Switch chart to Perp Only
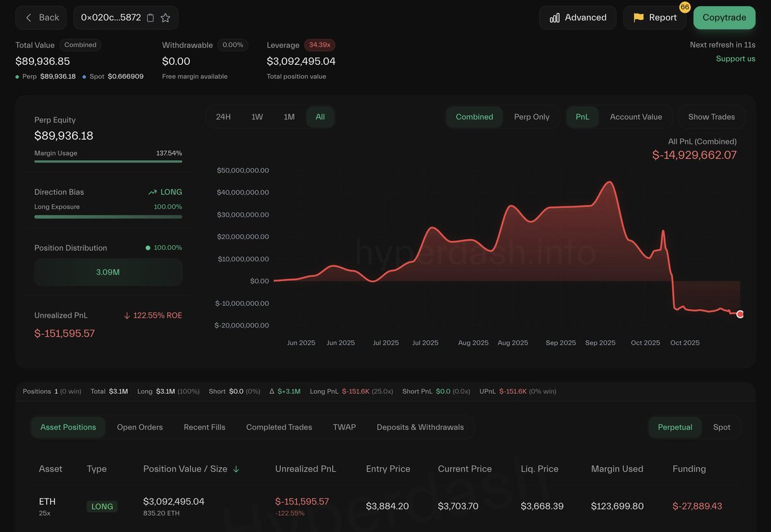 [x=531, y=117]
